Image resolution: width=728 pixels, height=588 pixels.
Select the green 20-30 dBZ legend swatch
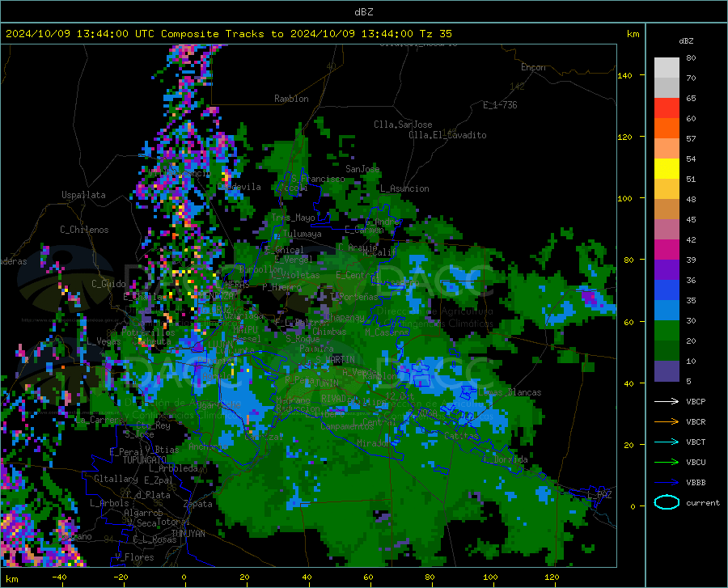667,331
